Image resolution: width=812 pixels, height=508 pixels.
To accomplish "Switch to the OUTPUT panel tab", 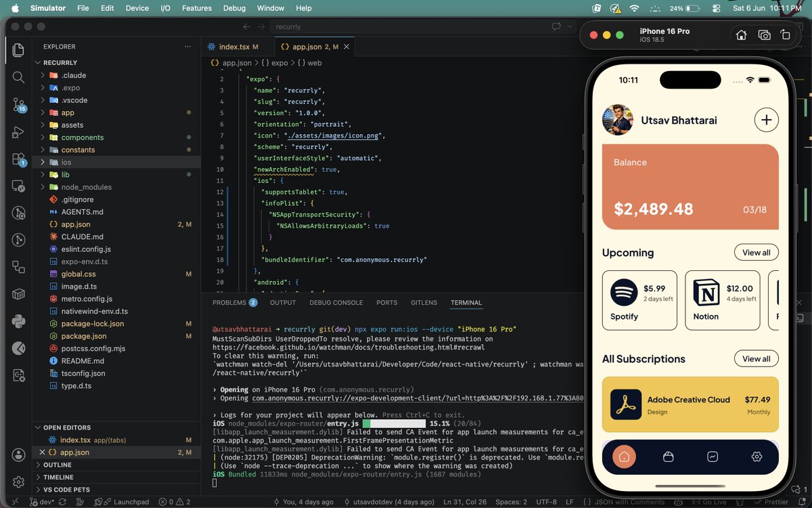I will (x=283, y=303).
